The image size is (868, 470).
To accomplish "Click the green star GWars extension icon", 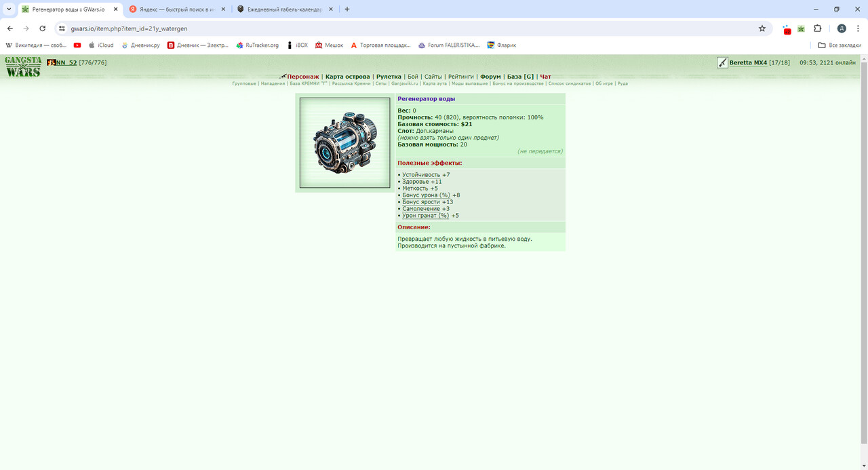I will tap(801, 28).
